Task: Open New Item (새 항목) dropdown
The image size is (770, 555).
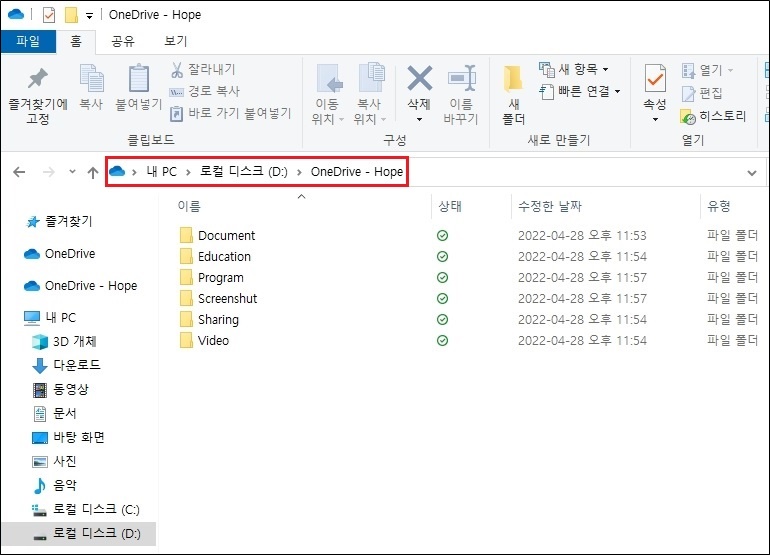Action: [x=574, y=69]
